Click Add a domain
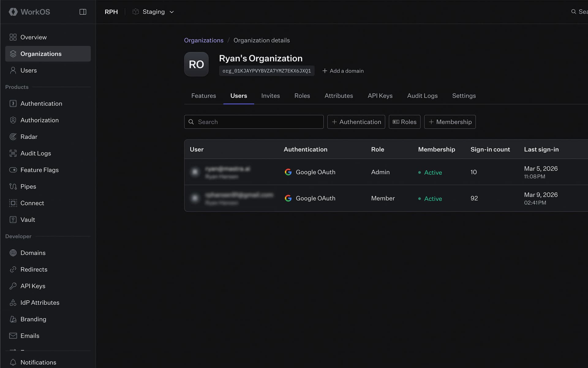Image resolution: width=588 pixels, height=368 pixels. click(x=343, y=71)
